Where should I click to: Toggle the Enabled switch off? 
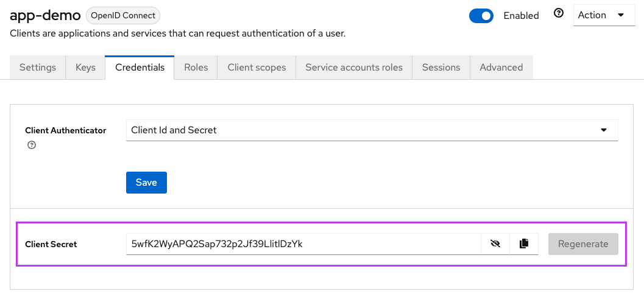point(481,16)
